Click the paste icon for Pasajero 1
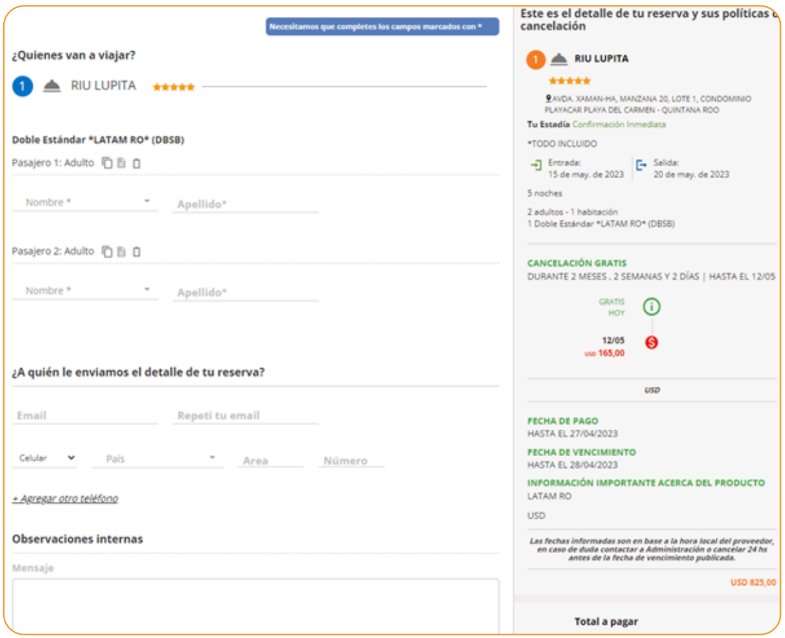The width and height of the screenshot is (785, 638). pyautogui.click(x=121, y=163)
